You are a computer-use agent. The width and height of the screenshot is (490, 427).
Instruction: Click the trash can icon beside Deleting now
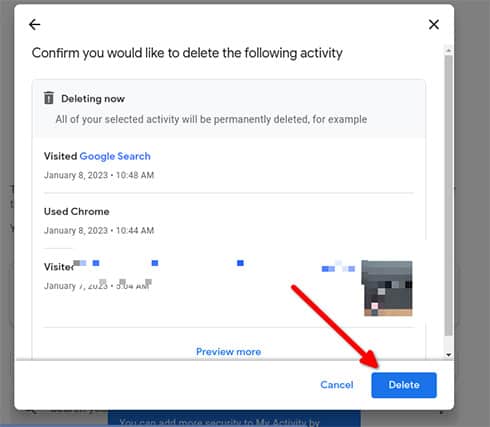(x=49, y=98)
